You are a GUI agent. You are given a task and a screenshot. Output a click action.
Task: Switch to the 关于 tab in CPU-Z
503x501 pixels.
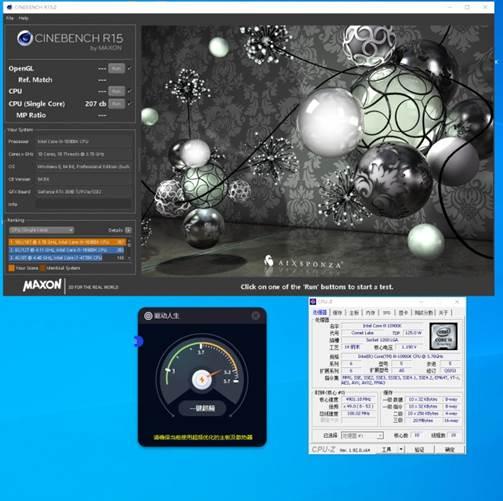(443, 312)
